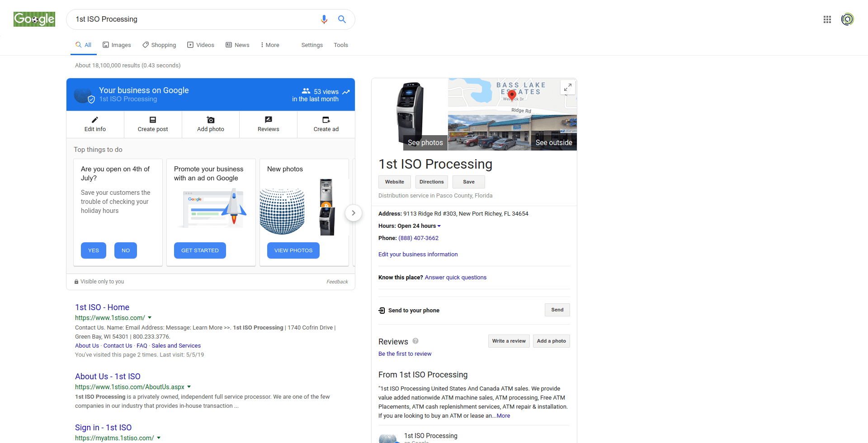Click the red map location pin
The width and height of the screenshot is (868, 443).
(512, 95)
